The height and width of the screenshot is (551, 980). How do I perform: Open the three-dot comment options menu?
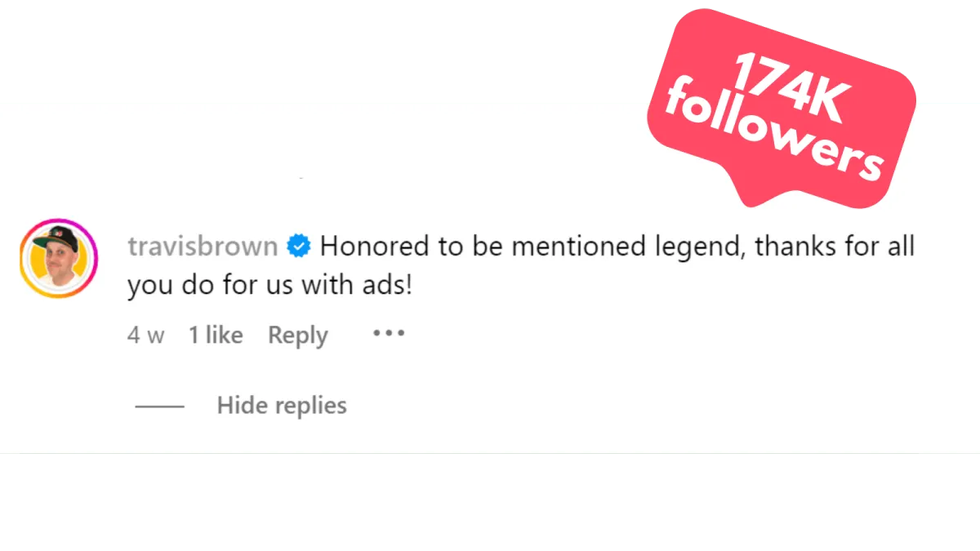[389, 334]
